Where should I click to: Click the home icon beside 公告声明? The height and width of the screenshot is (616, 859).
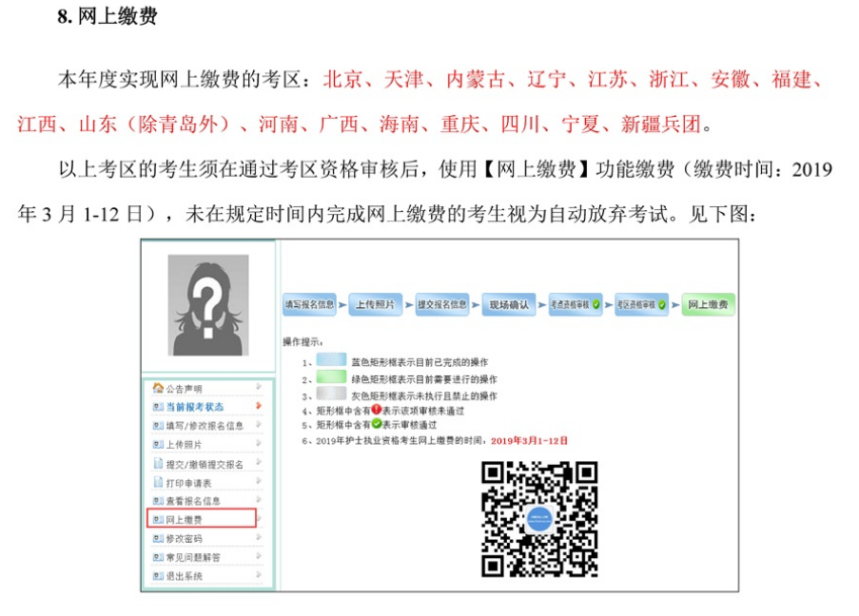[158, 388]
